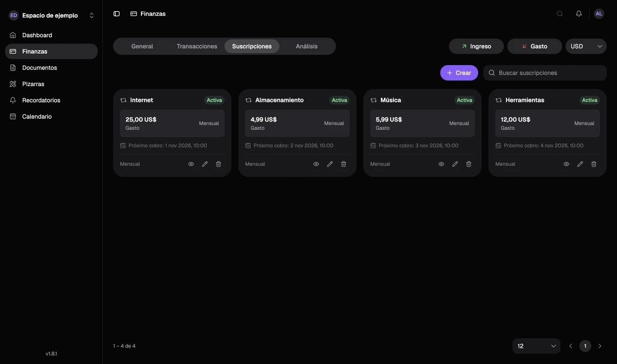
Task: Edit the Almacenamiento subscription
Action: click(330, 164)
